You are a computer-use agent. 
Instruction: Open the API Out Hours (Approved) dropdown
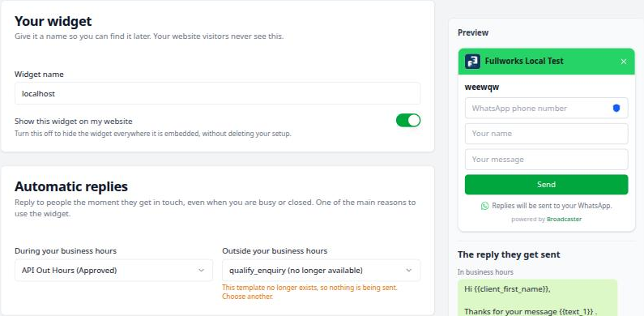[x=113, y=270]
